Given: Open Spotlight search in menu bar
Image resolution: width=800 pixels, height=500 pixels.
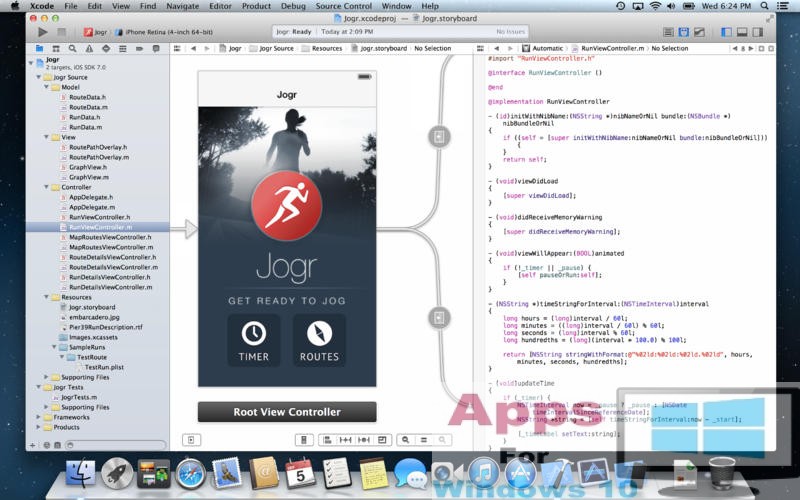Looking at the screenshot, I should point(764,6).
